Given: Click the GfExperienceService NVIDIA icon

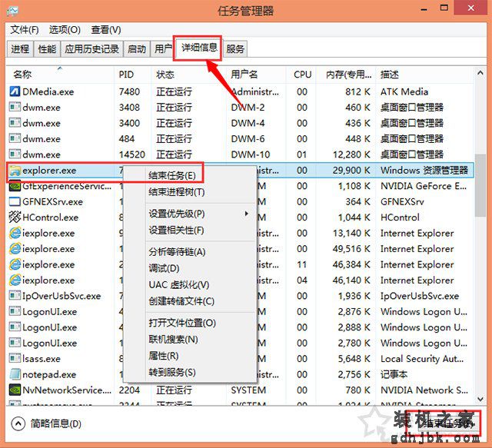Looking at the screenshot, I should tap(15, 186).
